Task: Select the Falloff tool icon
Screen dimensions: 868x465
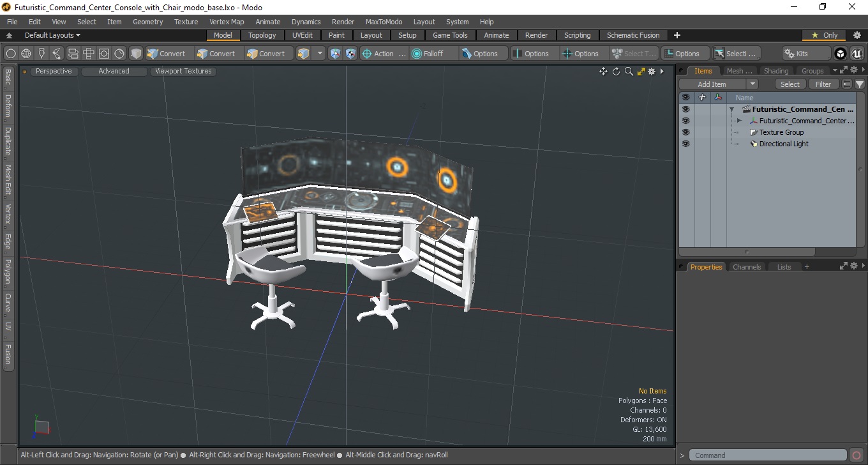Action: pyautogui.click(x=417, y=54)
